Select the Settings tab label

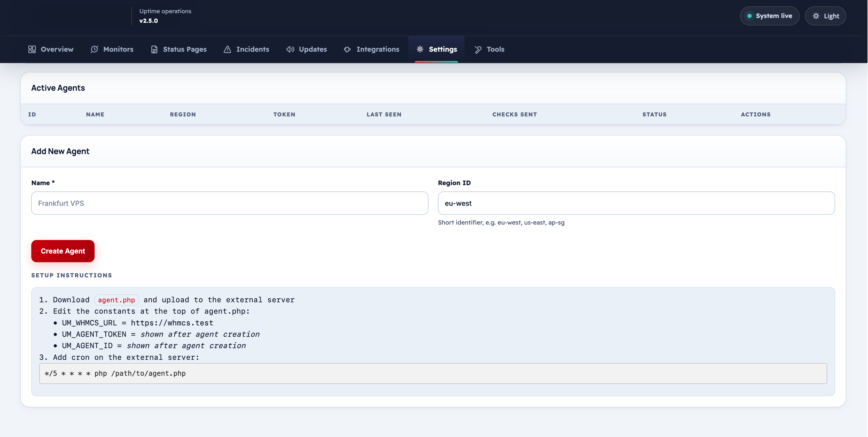443,49
